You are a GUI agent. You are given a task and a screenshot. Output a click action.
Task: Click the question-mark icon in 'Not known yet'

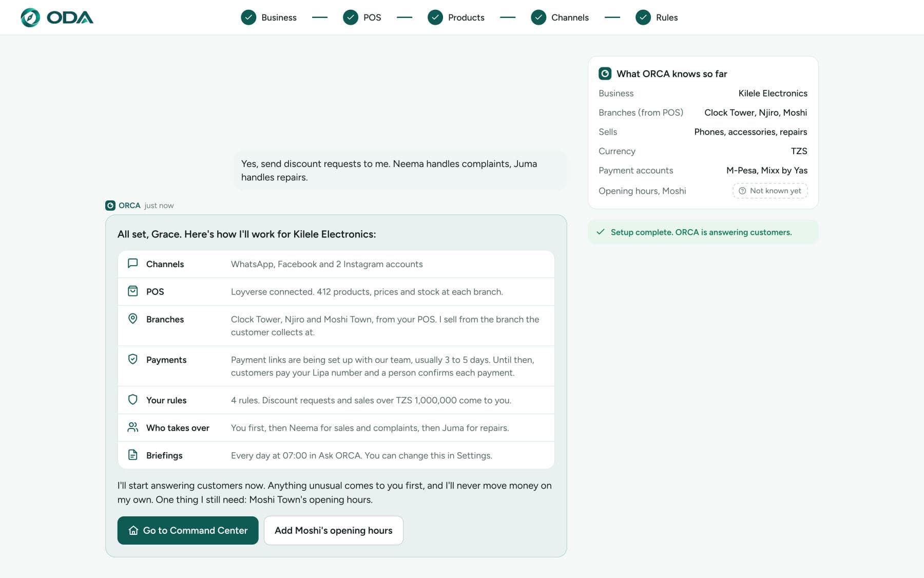742,191
